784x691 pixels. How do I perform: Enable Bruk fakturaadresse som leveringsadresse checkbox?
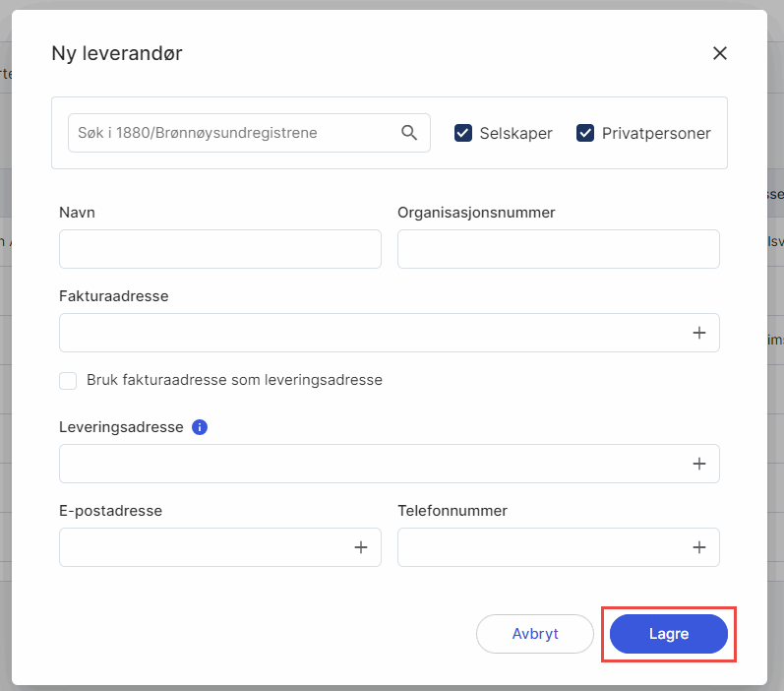(x=68, y=381)
